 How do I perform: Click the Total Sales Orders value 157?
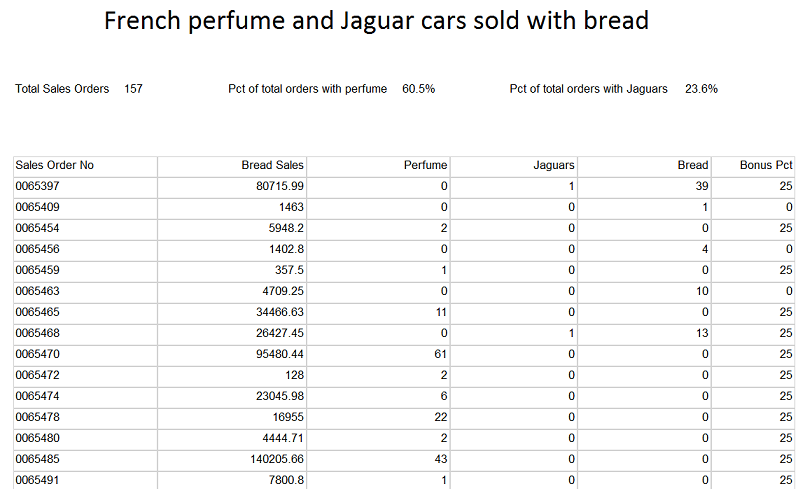(133, 89)
